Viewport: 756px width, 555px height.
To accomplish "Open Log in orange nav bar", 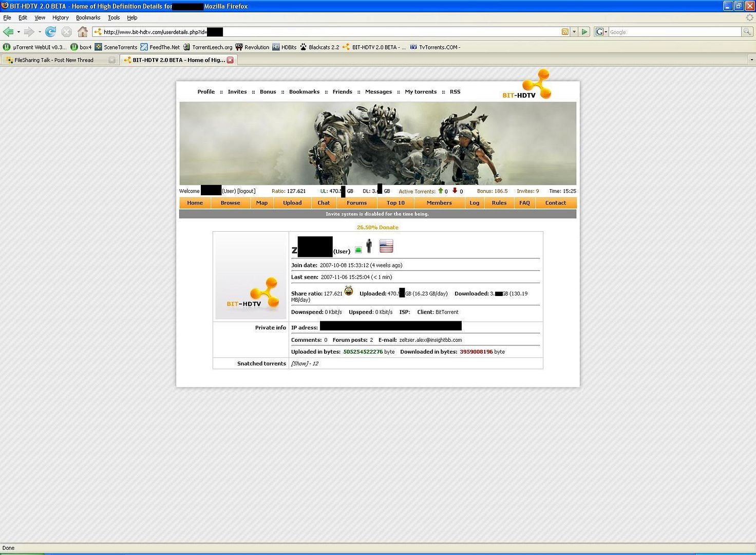I will (474, 203).
